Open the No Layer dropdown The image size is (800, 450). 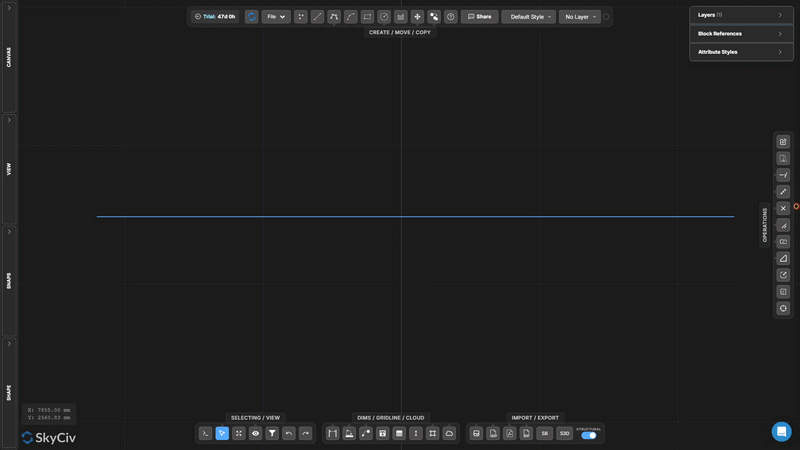580,17
